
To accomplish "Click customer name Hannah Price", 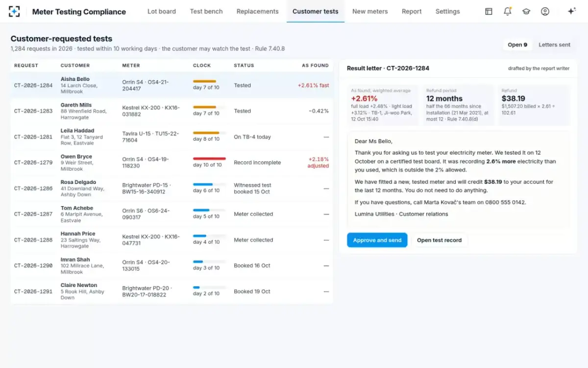I will pyautogui.click(x=78, y=234).
